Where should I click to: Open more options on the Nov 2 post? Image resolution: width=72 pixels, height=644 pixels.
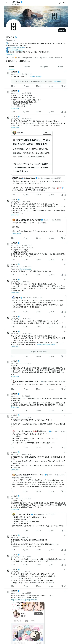[65, 200]
